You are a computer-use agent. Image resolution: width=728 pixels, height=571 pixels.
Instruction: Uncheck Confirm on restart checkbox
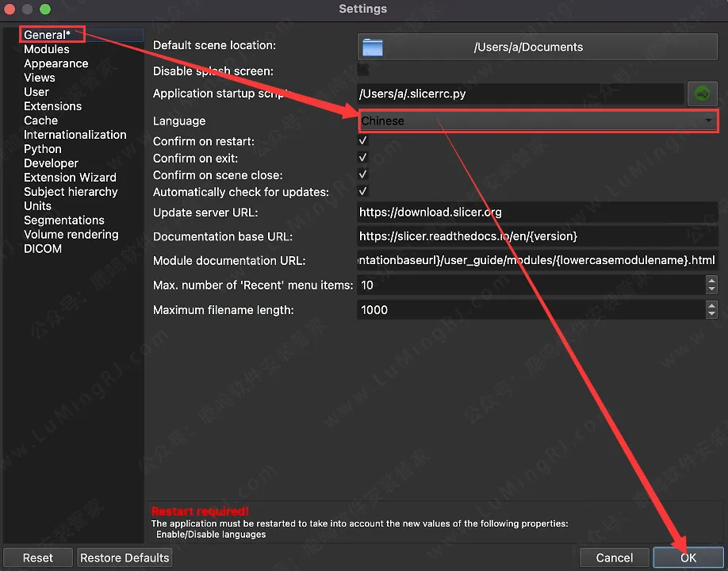pyautogui.click(x=363, y=140)
